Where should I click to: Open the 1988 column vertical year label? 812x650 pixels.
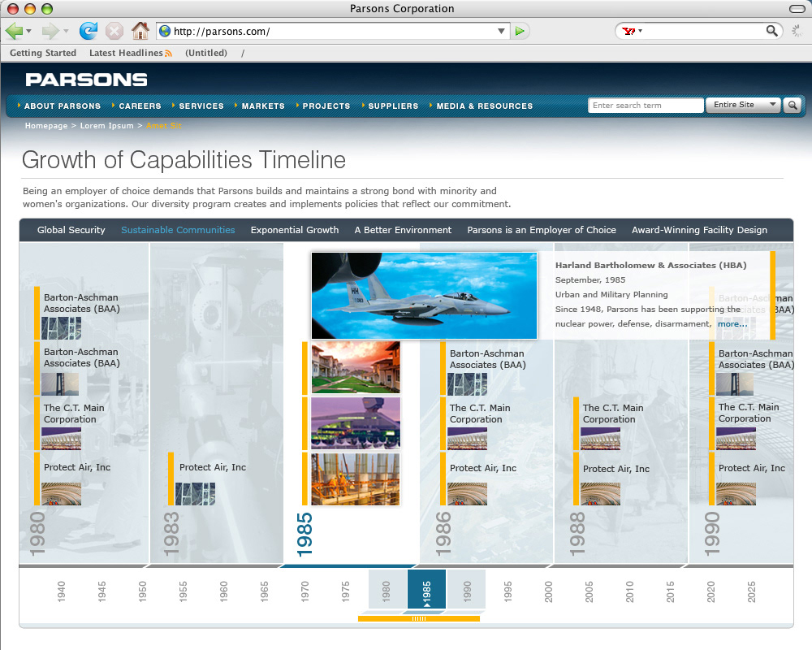(577, 534)
